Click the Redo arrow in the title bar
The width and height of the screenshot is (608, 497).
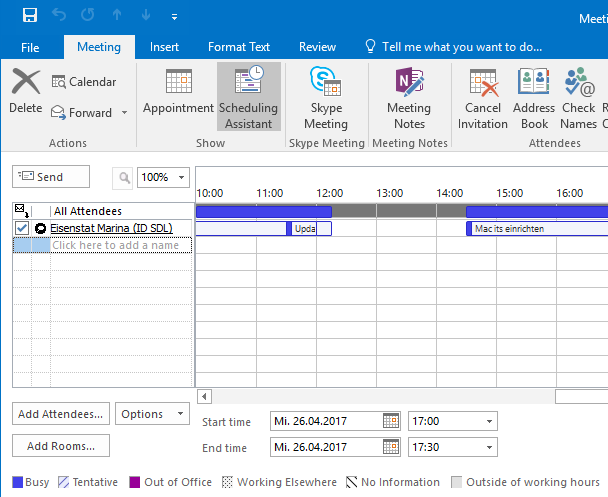click(88, 15)
